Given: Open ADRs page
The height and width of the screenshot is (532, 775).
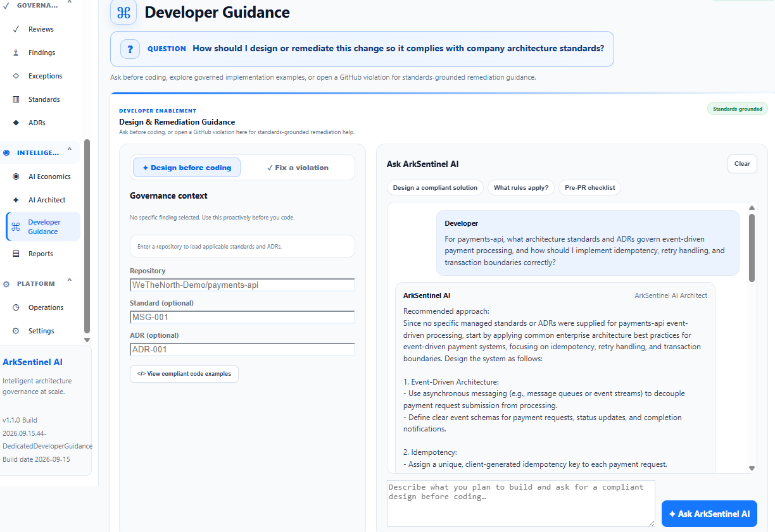Looking at the screenshot, I should pos(37,123).
